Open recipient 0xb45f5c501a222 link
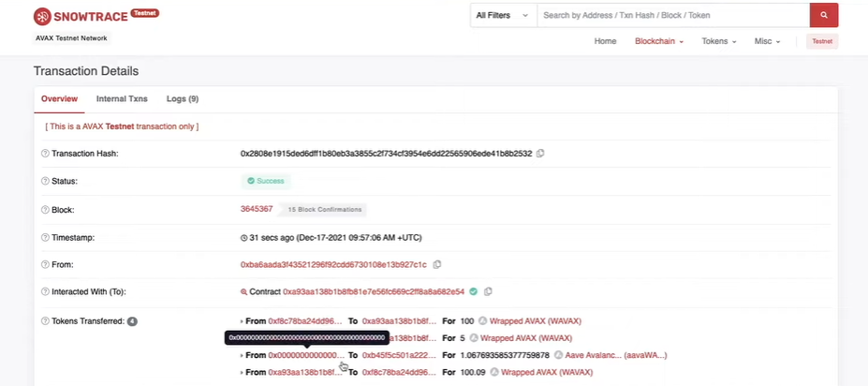The height and width of the screenshot is (386, 868). click(399, 355)
